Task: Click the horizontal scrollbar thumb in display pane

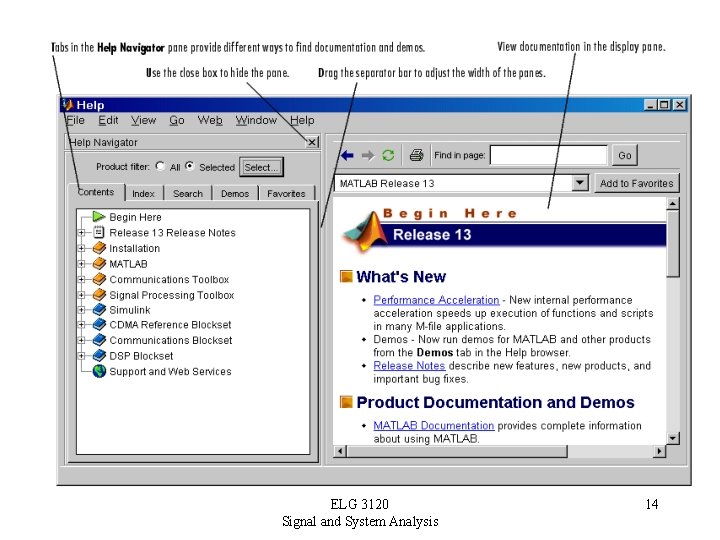Action: (457, 451)
